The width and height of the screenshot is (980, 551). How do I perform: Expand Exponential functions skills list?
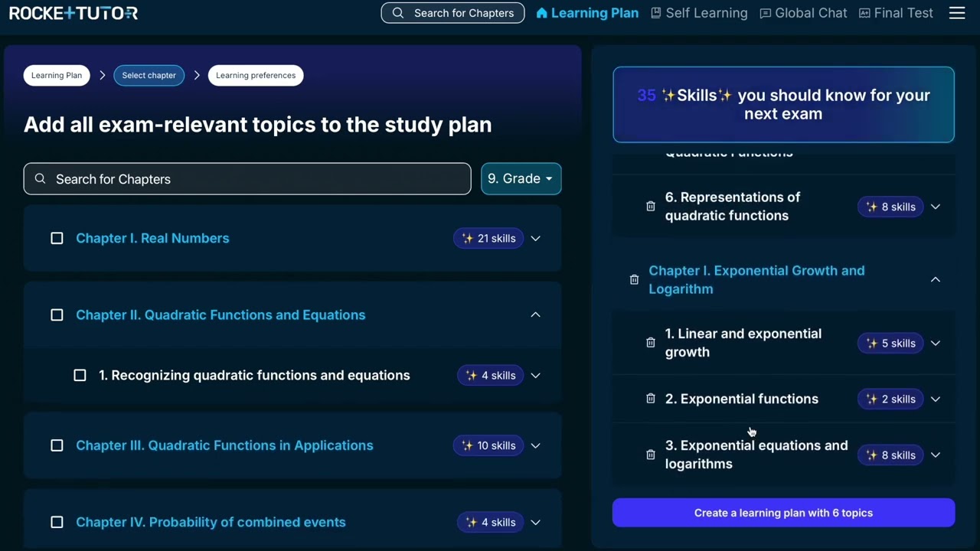pos(936,399)
